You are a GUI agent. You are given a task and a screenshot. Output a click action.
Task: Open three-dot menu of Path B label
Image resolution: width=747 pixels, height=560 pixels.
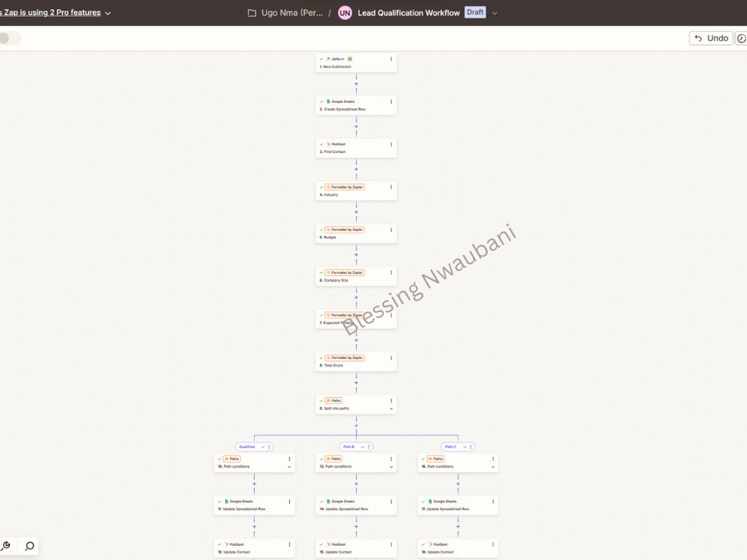coord(369,447)
